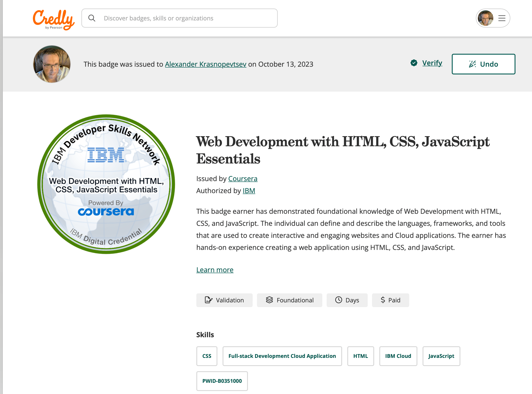Viewport: 532px width, 394px height.
Task: Click the dollar sign icon beside Paid
Action: [383, 300]
